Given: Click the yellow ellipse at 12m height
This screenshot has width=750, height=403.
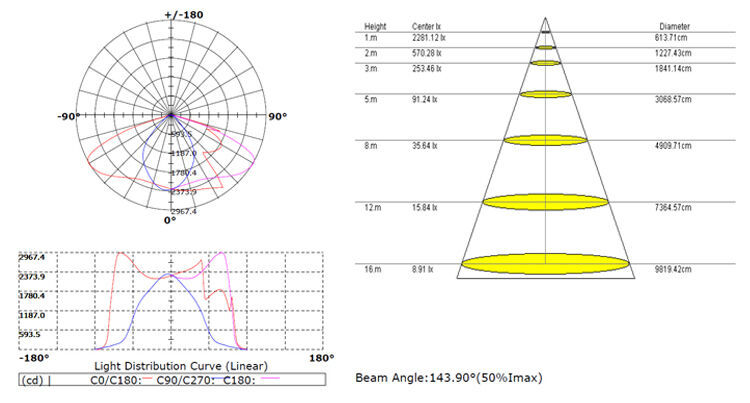Looking at the screenshot, I should coord(545,202).
